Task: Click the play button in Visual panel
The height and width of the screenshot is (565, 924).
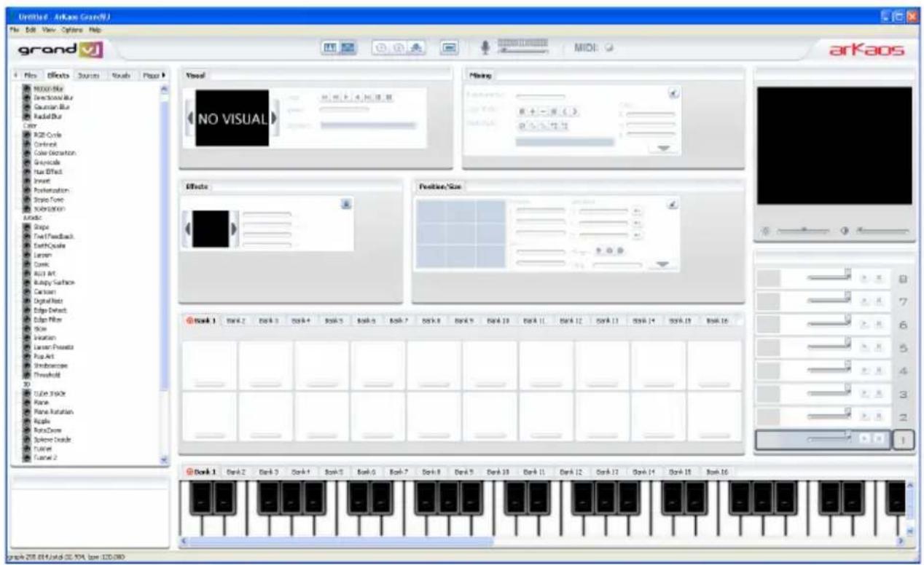Action: [347, 98]
